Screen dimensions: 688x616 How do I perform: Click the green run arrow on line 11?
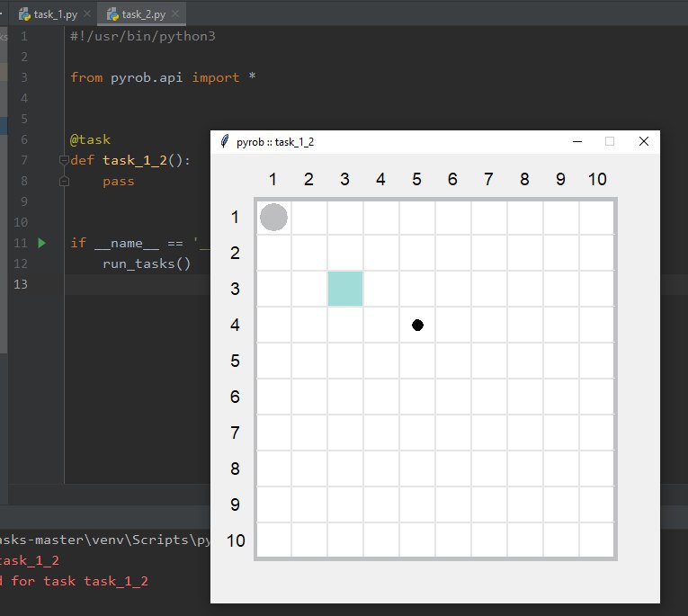click(x=41, y=243)
